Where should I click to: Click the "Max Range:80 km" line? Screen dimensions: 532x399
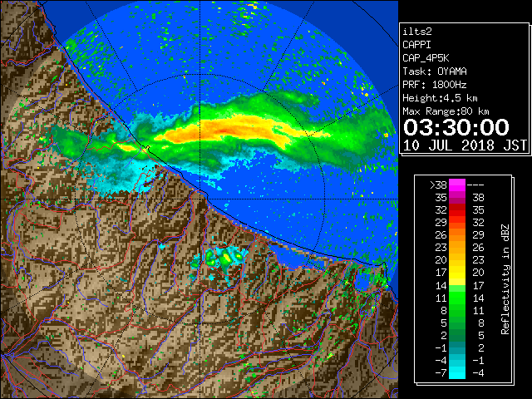pos(446,111)
